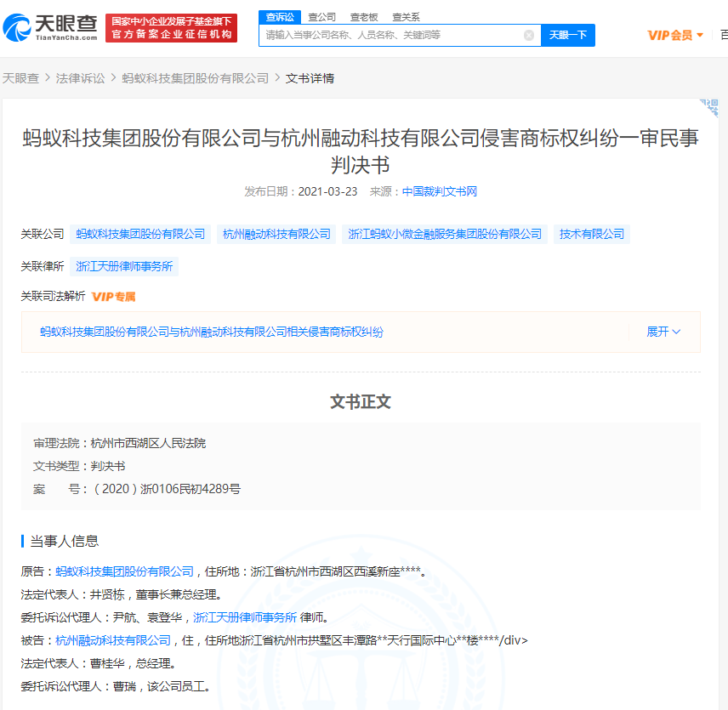This screenshot has width=728, height=710.
Task: Switch to the 查老板 search tab
Action: (364, 17)
